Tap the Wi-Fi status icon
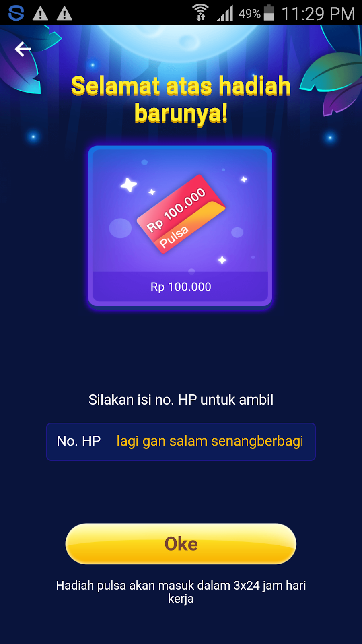 pos(200,12)
